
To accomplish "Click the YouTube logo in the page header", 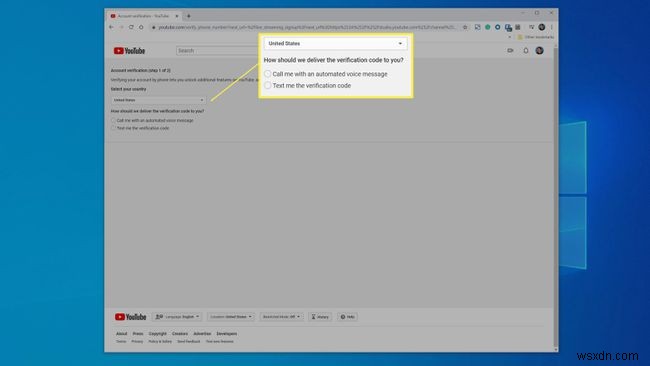I will (129, 51).
